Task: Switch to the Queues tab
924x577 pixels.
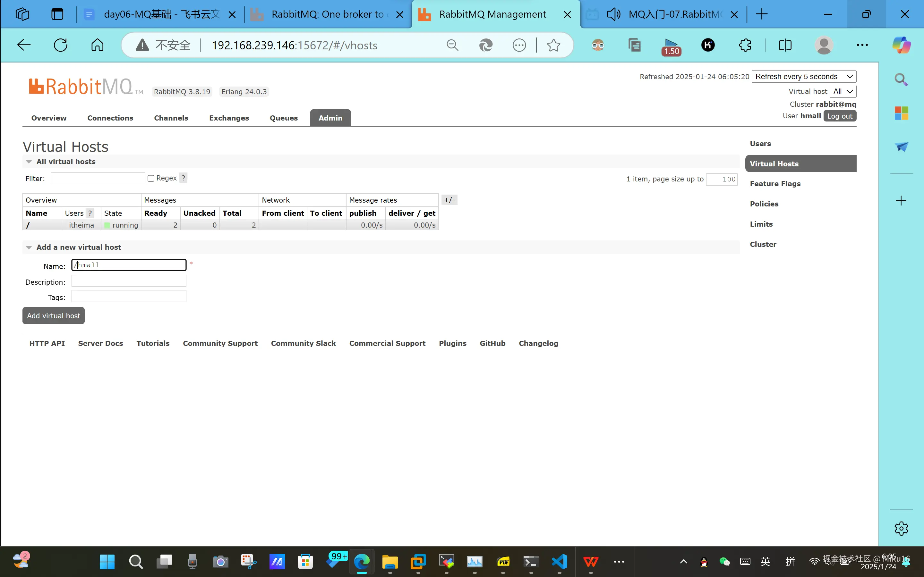Action: click(283, 118)
